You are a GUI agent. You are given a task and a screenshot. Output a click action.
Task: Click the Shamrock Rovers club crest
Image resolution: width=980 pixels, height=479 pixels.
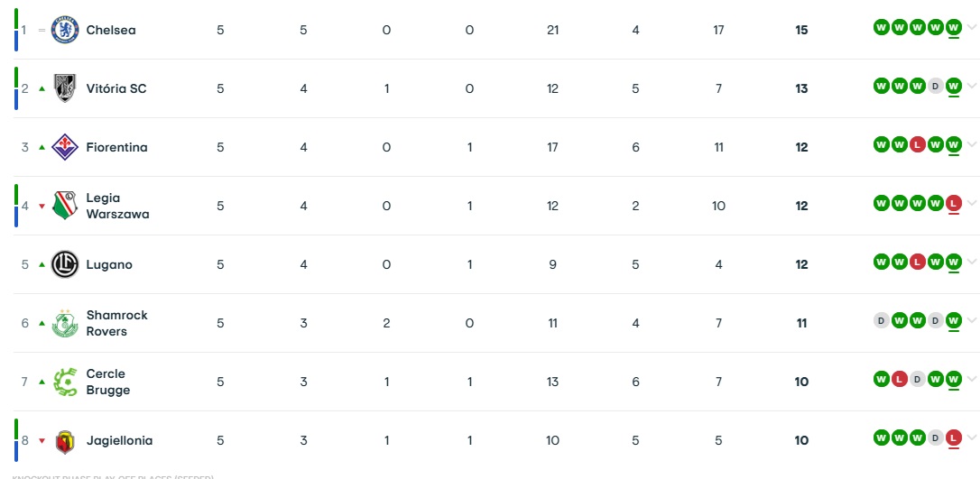coord(65,323)
